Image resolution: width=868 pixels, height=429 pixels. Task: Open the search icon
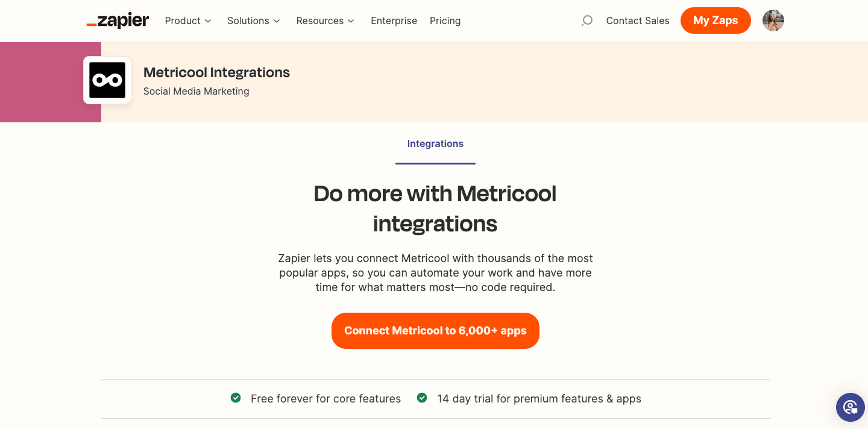[x=587, y=20]
